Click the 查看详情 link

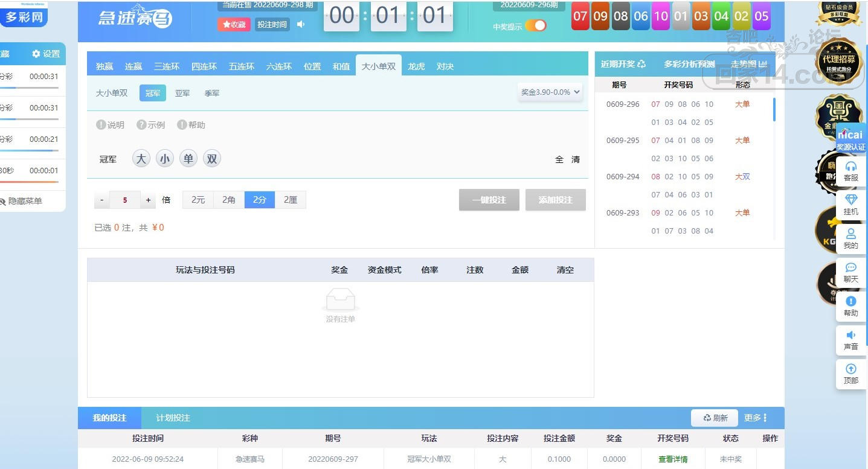point(673,459)
